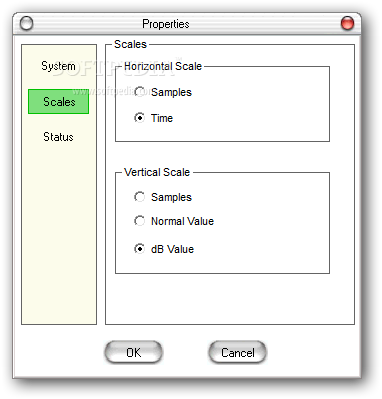Click the Vertical Scale group heading
Image resolution: width=382 pixels, height=399 pixels.
tap(157, 172)
